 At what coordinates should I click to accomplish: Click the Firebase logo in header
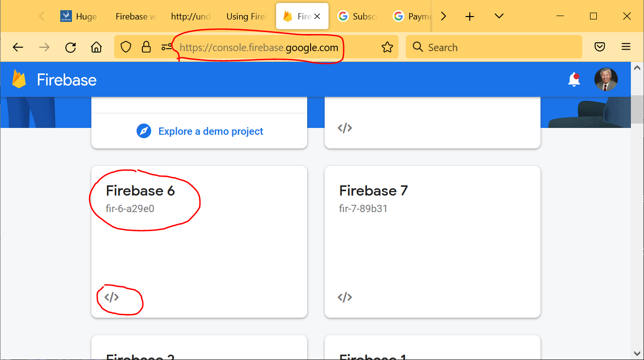coord(19,80)
